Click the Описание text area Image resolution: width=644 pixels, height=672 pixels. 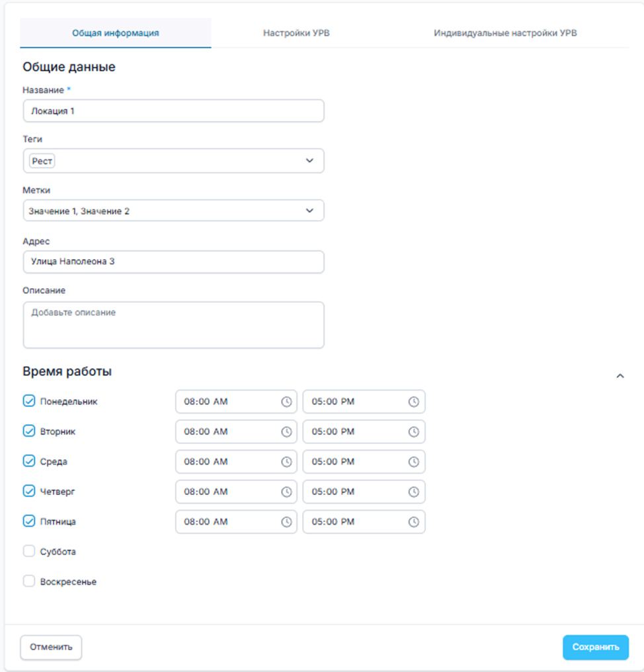(x=173, y=325)
